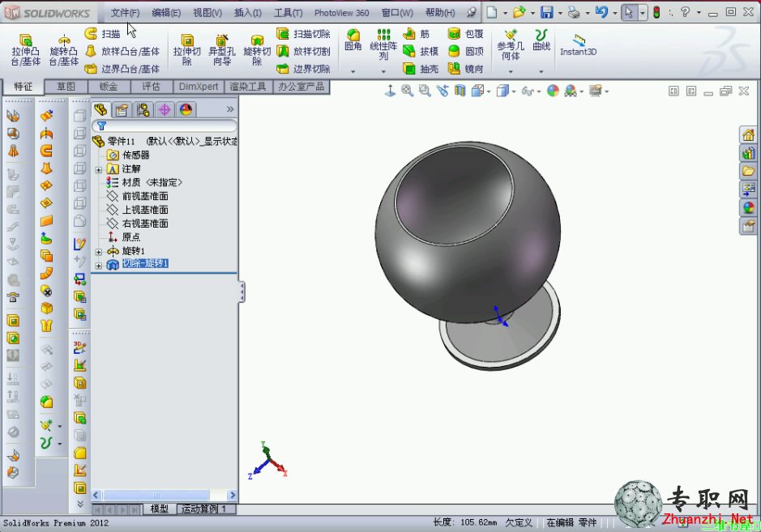Click the feature tree filter field
The height and width of the screenshot is (532, 761).
point(165,126)
